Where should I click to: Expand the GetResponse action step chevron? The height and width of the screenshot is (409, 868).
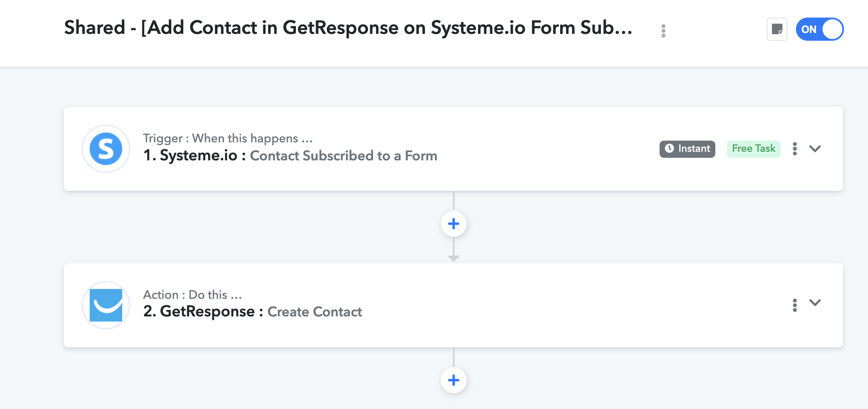(x=815, y=303)
